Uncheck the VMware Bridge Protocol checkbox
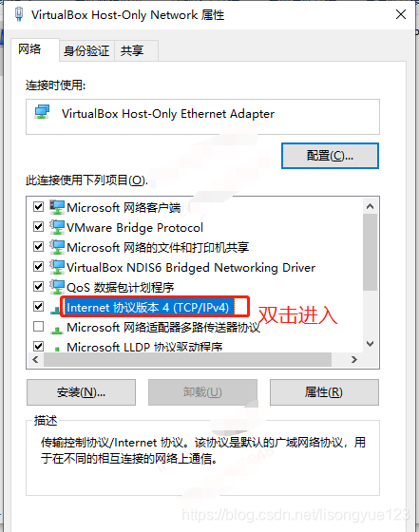The height and width of the screenshot is (532, 419). tap(39, 226)
